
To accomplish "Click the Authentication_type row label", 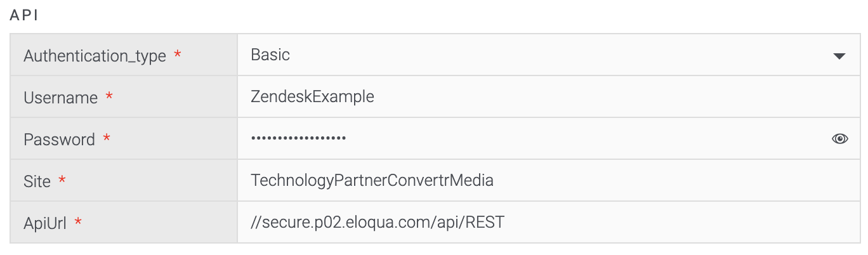I will tap(95, 56).
